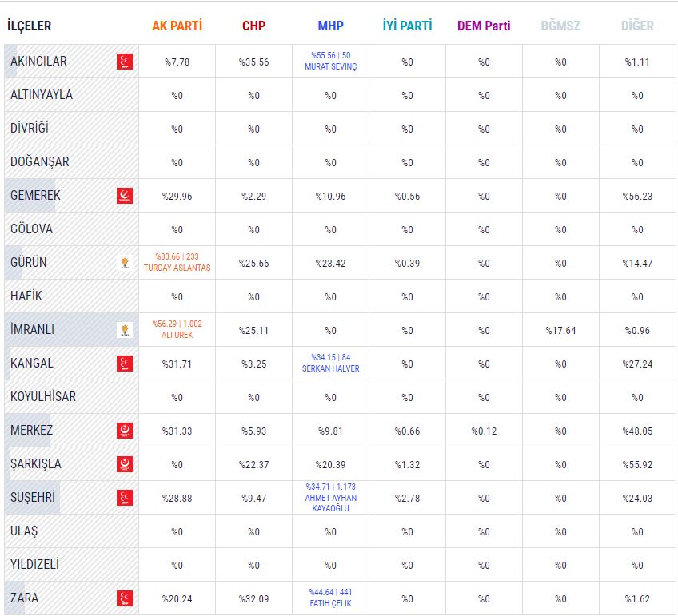Click the party logo beside Şarkışla

pos(124,464)
